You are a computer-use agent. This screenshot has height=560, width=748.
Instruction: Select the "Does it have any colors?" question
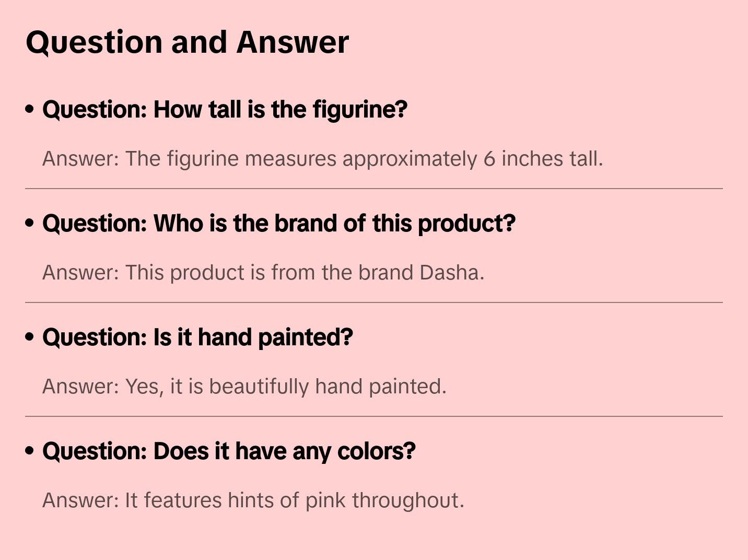pyautogui.click(x=229, y=451)
